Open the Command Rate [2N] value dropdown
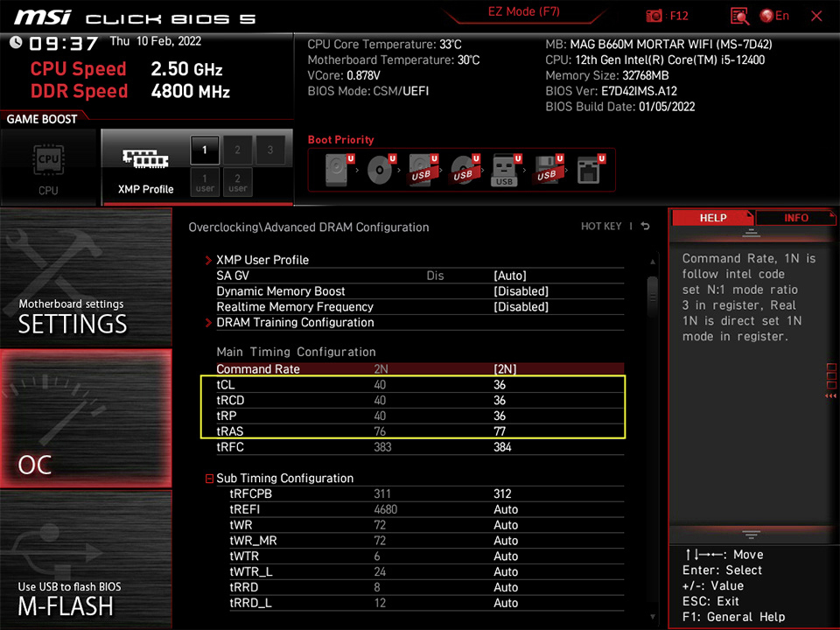840x630 pixels. [507, 369]
